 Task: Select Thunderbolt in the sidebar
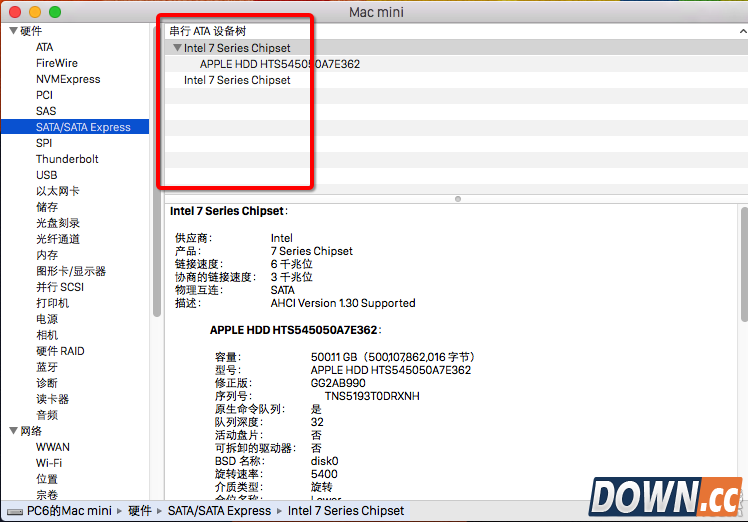pos(67,159)
